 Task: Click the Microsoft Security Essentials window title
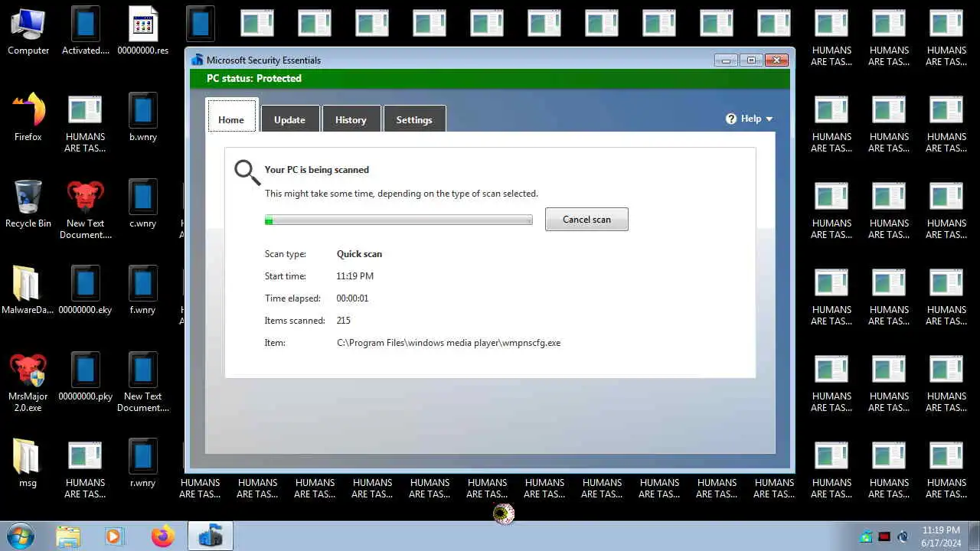coord(263,60)
